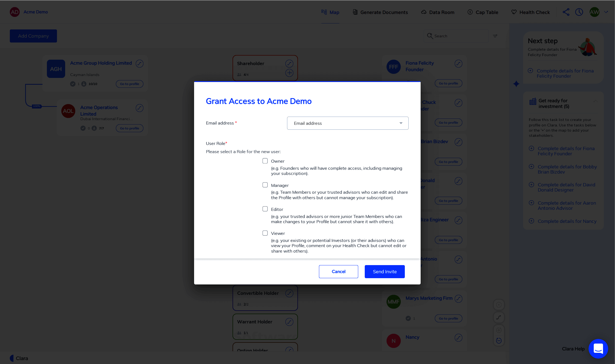Screen dimensions: 615x364
Task: Click the Clara Help chat bubble
Action: coord(598,348)
